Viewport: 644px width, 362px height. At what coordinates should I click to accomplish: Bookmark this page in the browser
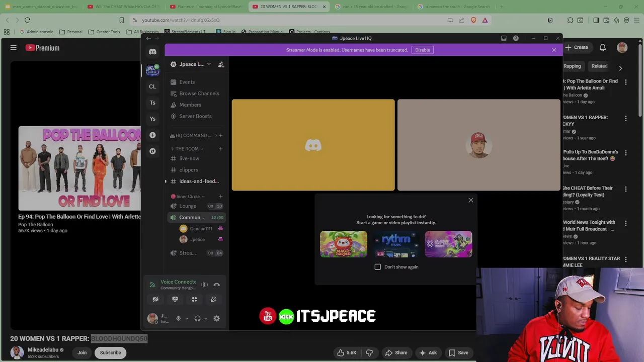pyautogui.click(x=121, y=20)
